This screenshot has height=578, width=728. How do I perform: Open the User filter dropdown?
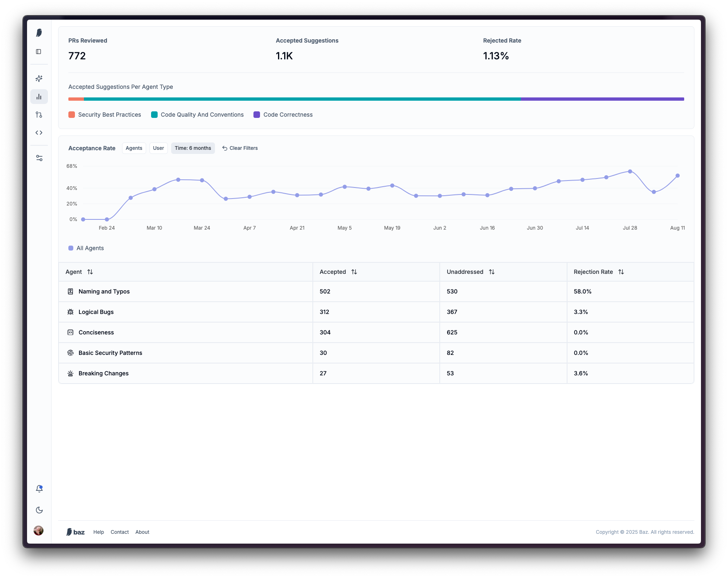tap(158, 148)
